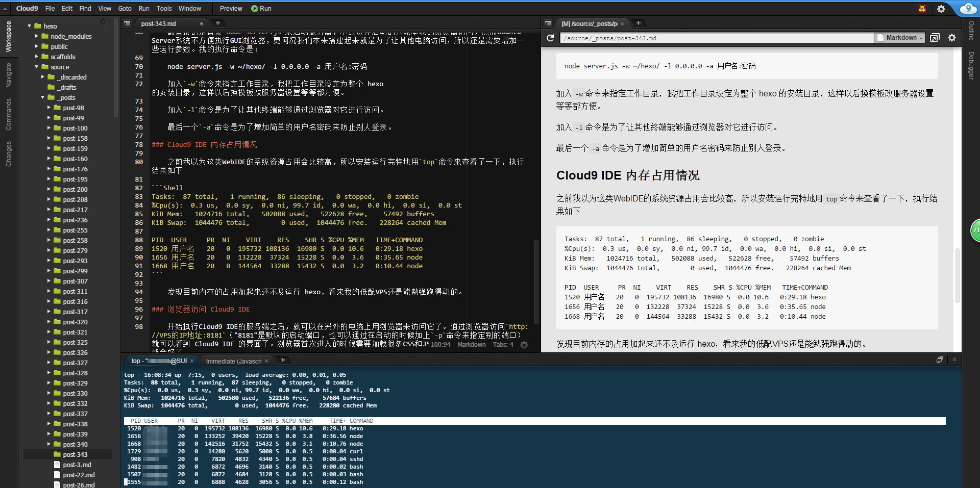This screenshot has width=980, height=488.
Task: Open the Commands side panel
Action: coord(8,114)
